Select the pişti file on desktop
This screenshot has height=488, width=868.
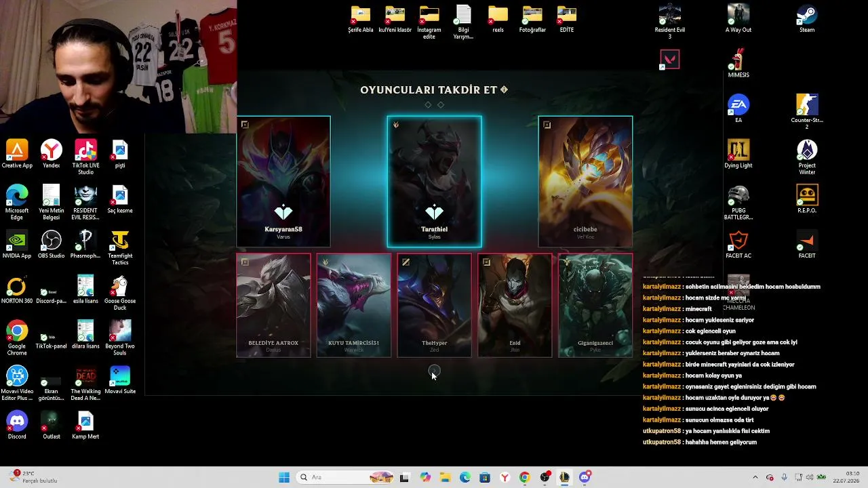pos(120,154)
